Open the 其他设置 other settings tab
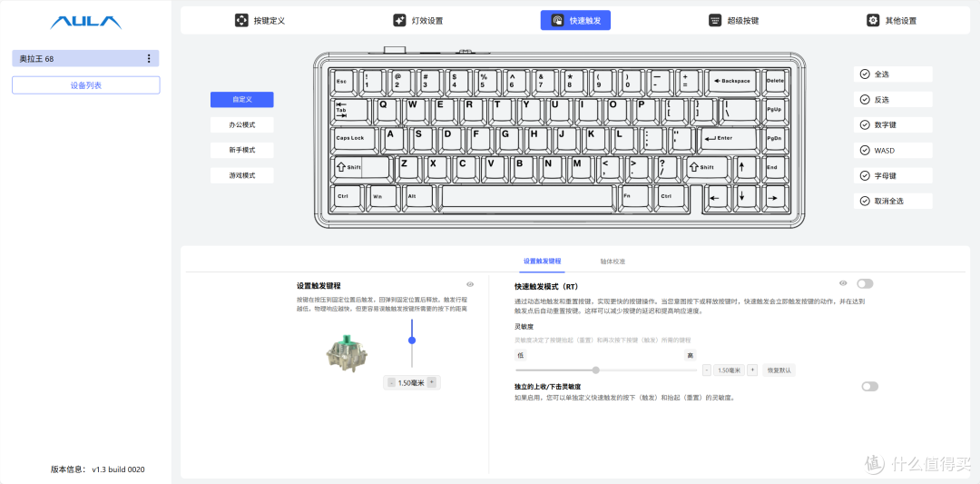 [892, 21]
